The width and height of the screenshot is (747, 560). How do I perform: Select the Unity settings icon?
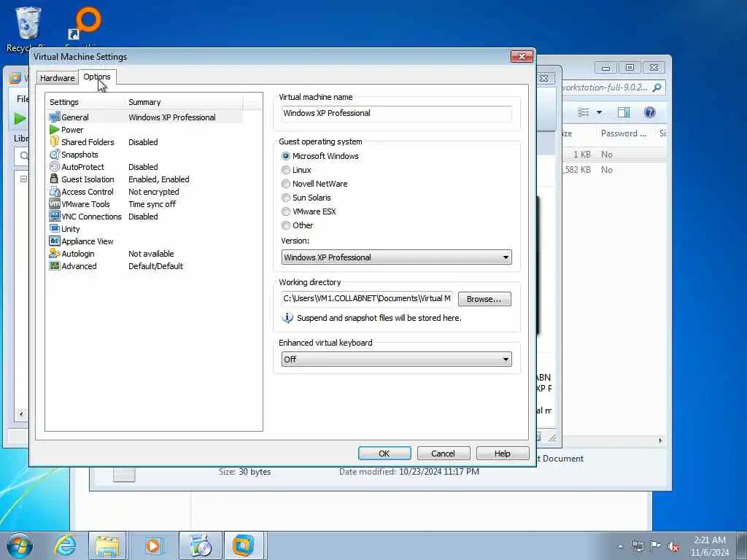pos(55,228)
